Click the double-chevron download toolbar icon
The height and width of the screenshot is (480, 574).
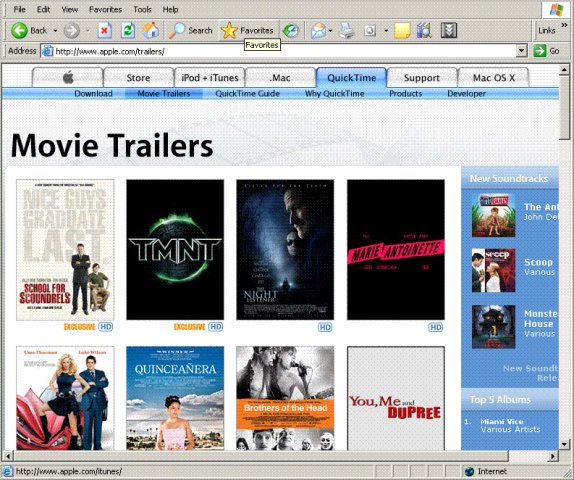449,31
